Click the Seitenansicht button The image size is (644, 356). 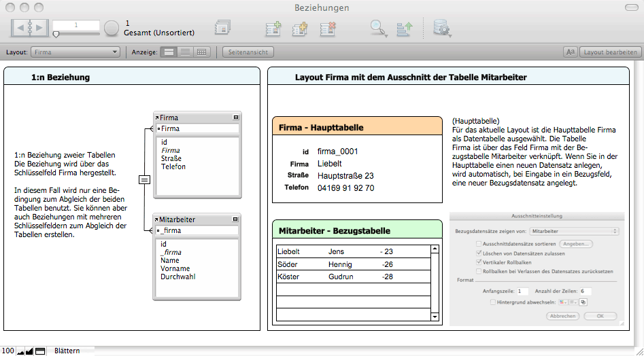pyautogui.click(x=248, y=52)
